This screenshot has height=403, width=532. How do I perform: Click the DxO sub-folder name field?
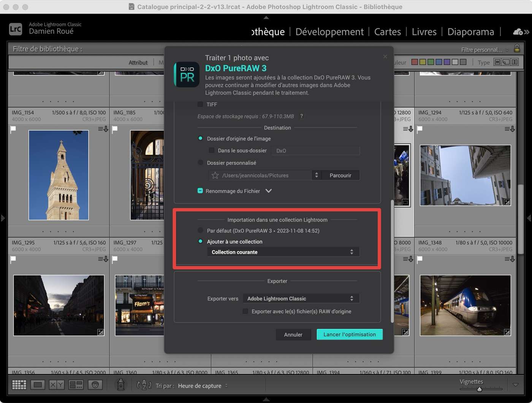[315, 150]
